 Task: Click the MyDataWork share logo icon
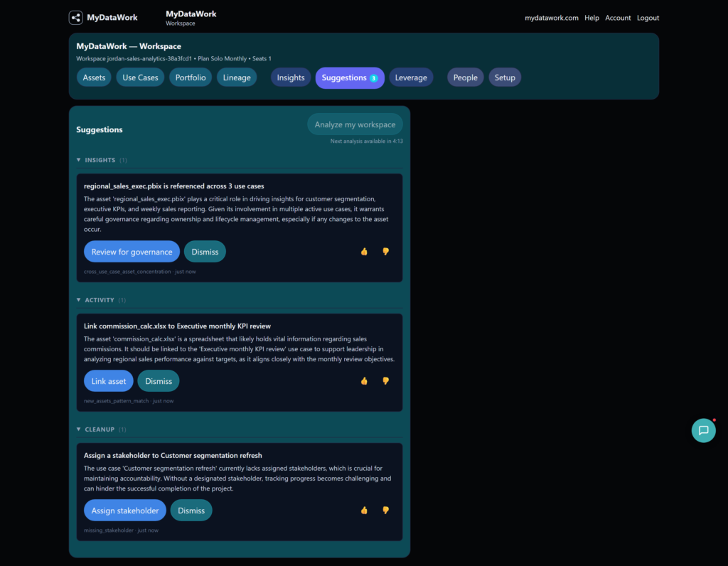[75, 18]
